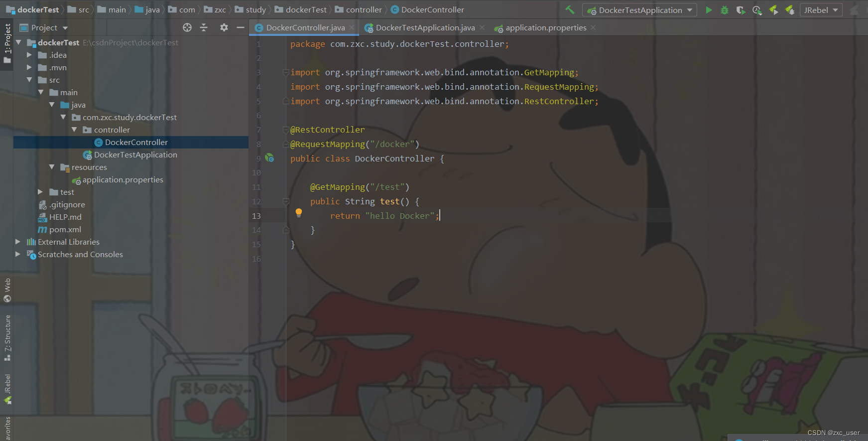Click the Locate/Select Opened File target icon
Image resolution: width=868 pixels, height=441 pixels.
pos(187,27)
